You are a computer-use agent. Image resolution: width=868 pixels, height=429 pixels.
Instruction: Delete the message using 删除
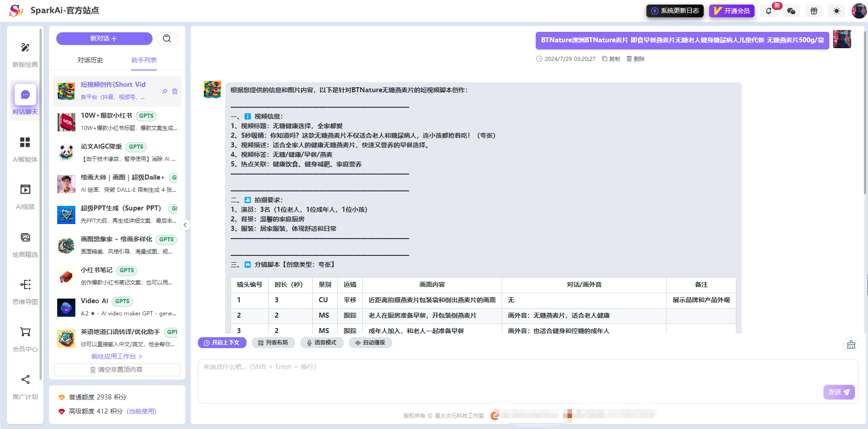pos(636,59)
